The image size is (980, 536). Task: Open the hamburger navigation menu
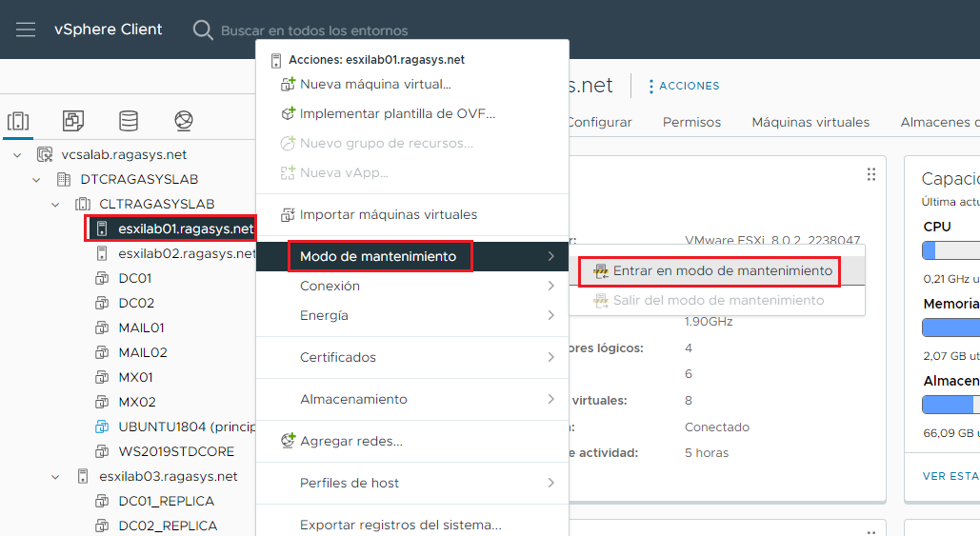[26, 30]
